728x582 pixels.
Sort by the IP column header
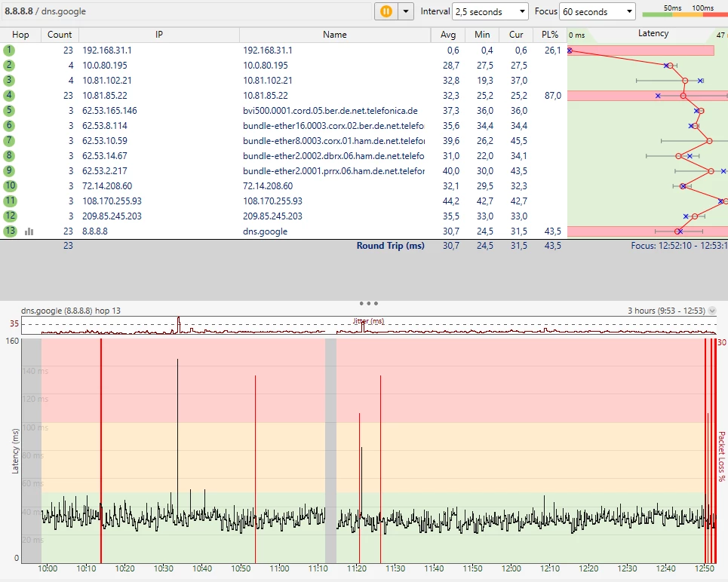coord(158,35)
